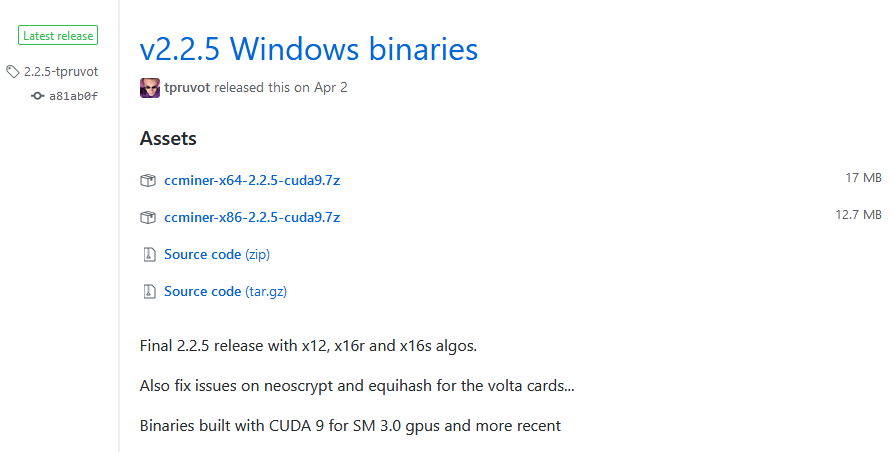Click the zip file icon beside Source code (zip)
Screen dimensions: 892x452
pos(149,254)
